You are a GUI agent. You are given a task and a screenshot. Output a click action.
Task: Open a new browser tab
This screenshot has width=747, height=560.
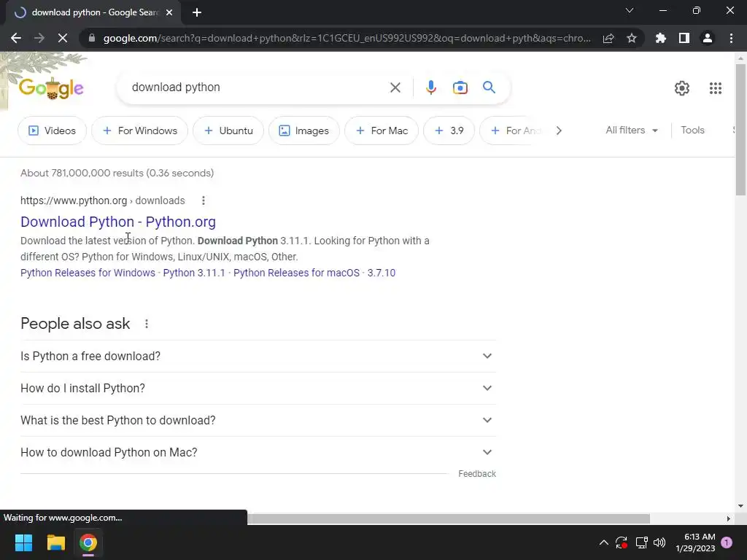point(197,12)
